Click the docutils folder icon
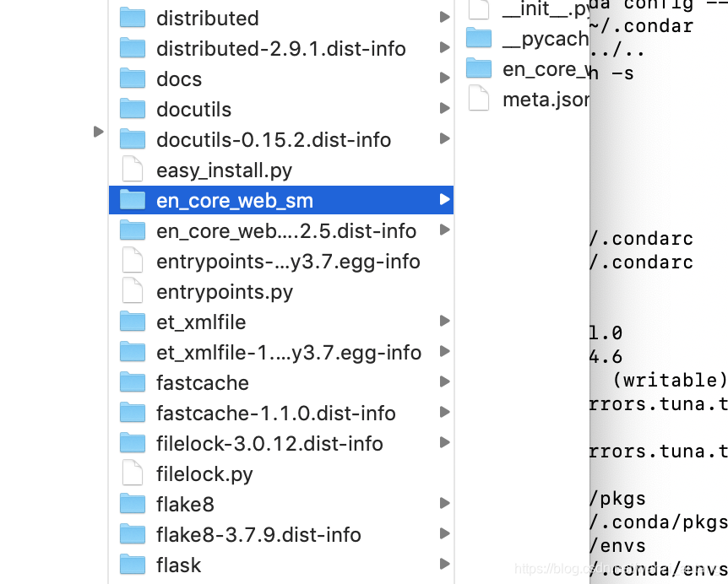The height and width of the screenshot is (584, 728). [x=133, y=109]
